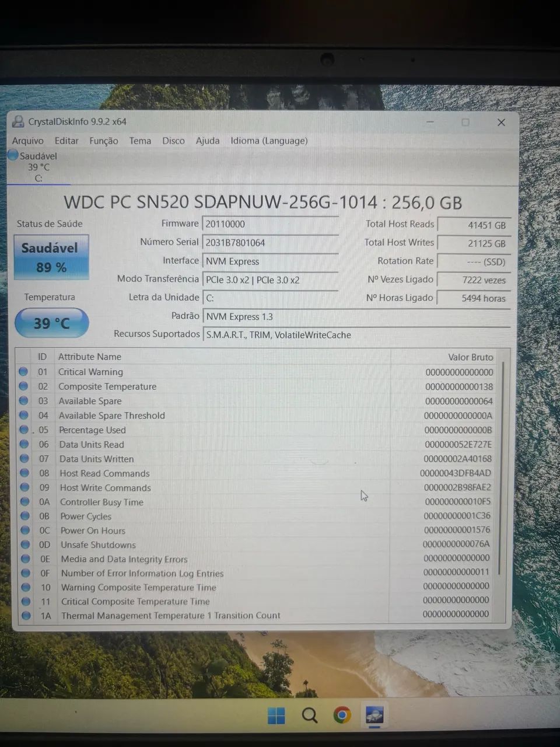Click the Padrão field NVM Express 1.3
Image resolution: width=560 pixels, height=747 pixels.
coord(357,317)
